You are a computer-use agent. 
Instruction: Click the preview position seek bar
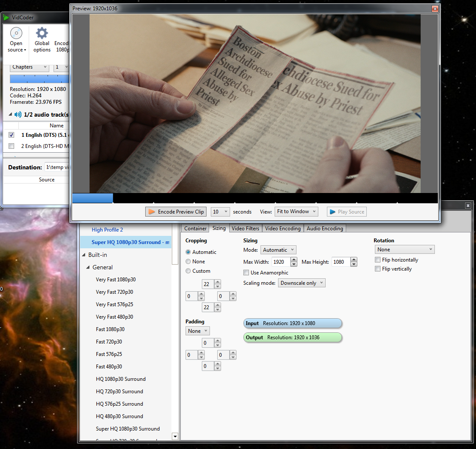(x=255, y=198)
